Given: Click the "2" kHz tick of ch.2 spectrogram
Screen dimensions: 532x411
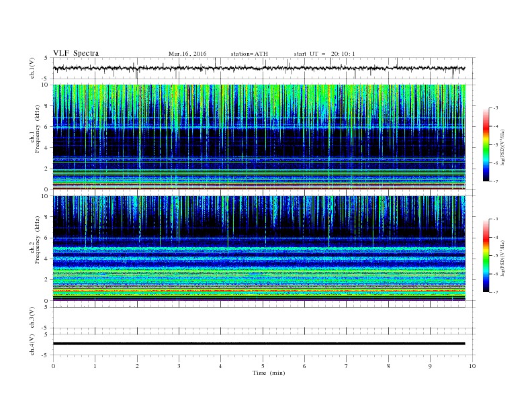Looking at the screenshot, I should [46, 279].
